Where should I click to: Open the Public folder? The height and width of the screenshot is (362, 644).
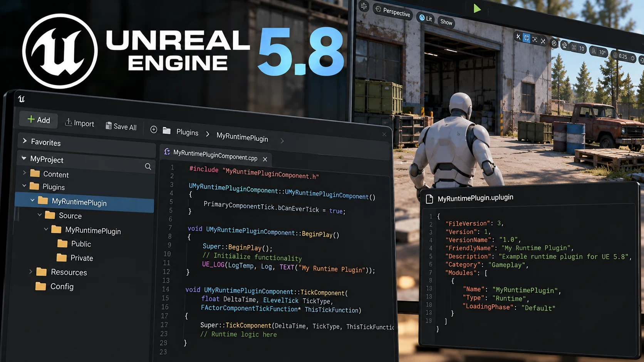(74, 244)
